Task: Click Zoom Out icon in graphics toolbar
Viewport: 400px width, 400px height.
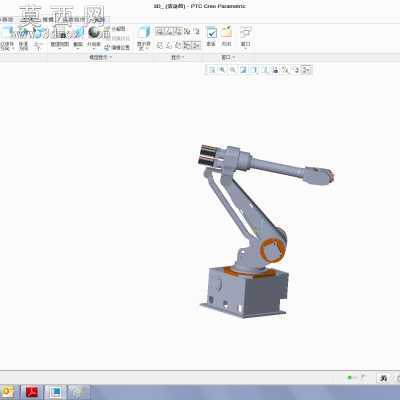Action: pos(232,69)
